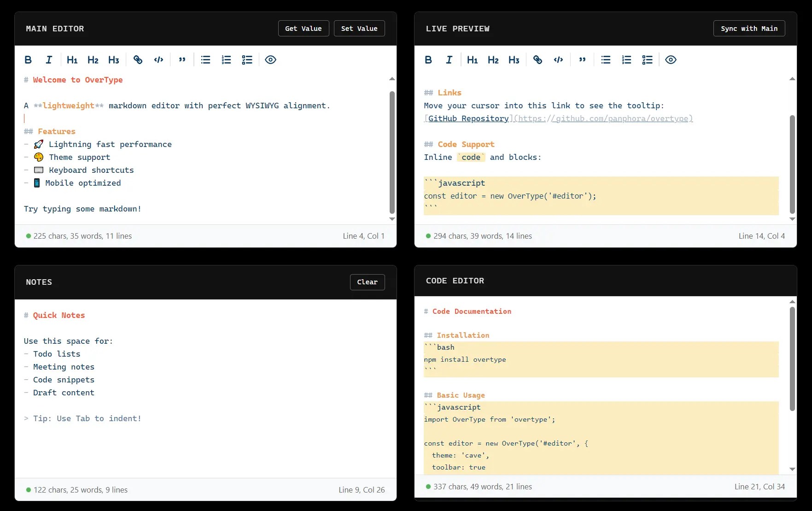Toggle bold in Live Preview toolbar
Image resolution: width=812 pixels, height=511 pixels.
pos(428,59)
